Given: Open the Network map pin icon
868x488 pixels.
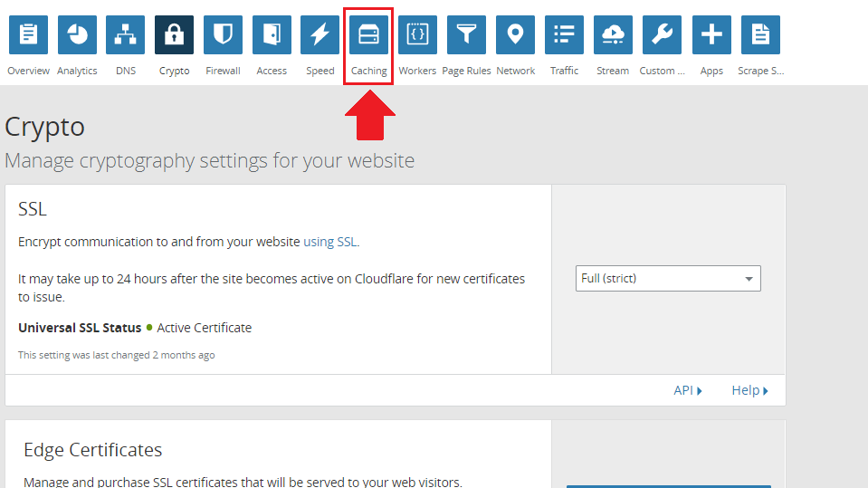Looking at the screenshot, I should (x=515, y=35).
